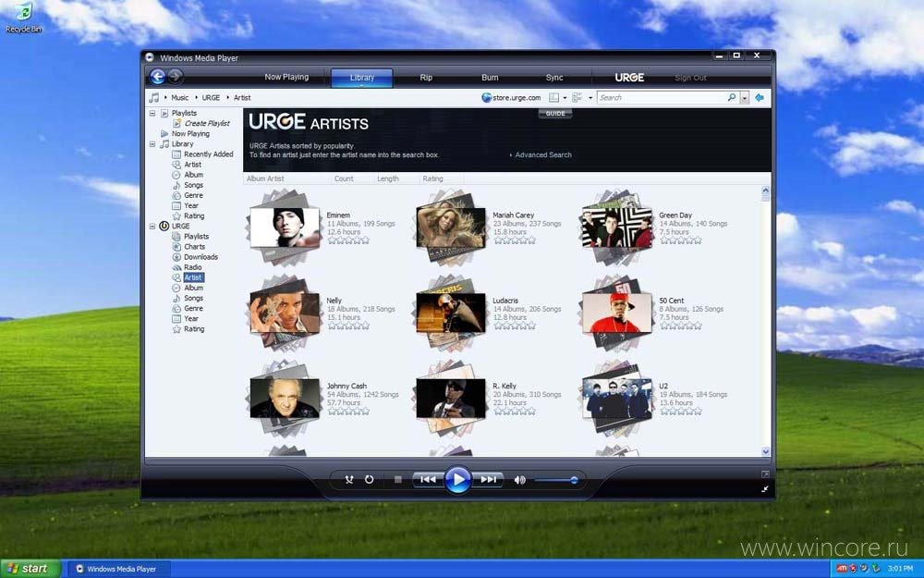Click the Forward navigation arrow
Image resolution: width=924 pixels, height=578 pixels.
pos(175,77)
